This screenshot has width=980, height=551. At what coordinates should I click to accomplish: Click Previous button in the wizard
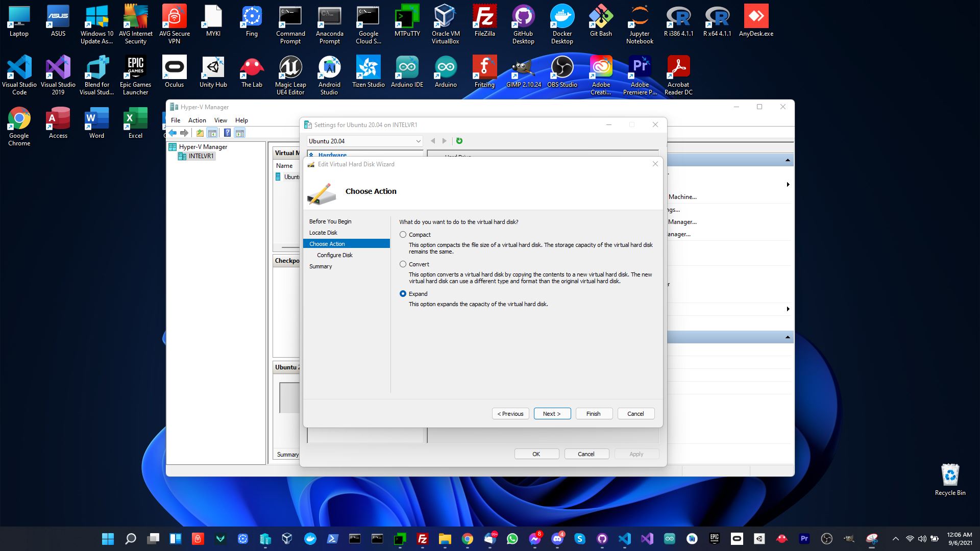(x=510, y=414)
